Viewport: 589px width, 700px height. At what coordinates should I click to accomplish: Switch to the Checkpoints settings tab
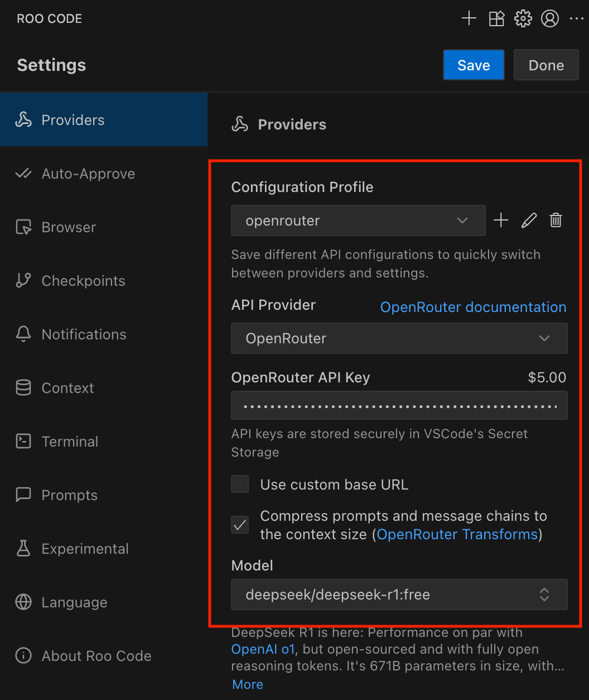[x=104, y=281]
